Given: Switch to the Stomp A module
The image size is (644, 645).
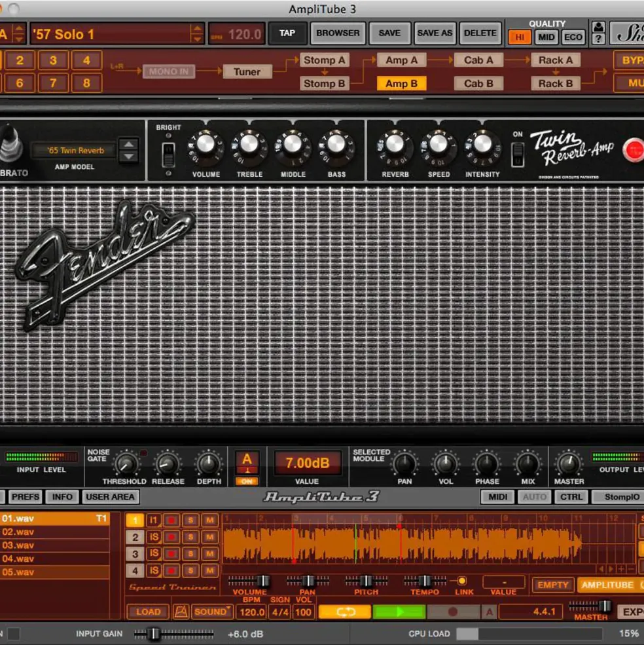Looking at the screenshot, I should click(324, 60).
